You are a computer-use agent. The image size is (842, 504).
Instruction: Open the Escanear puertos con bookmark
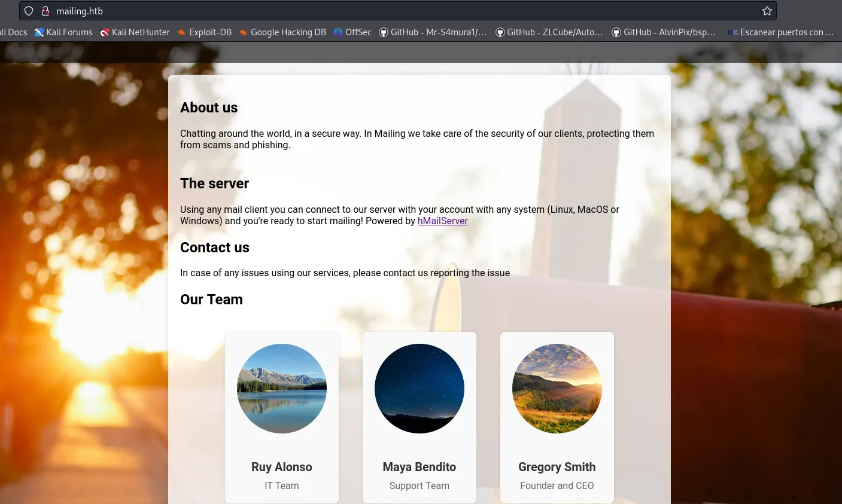click(781, 32)
